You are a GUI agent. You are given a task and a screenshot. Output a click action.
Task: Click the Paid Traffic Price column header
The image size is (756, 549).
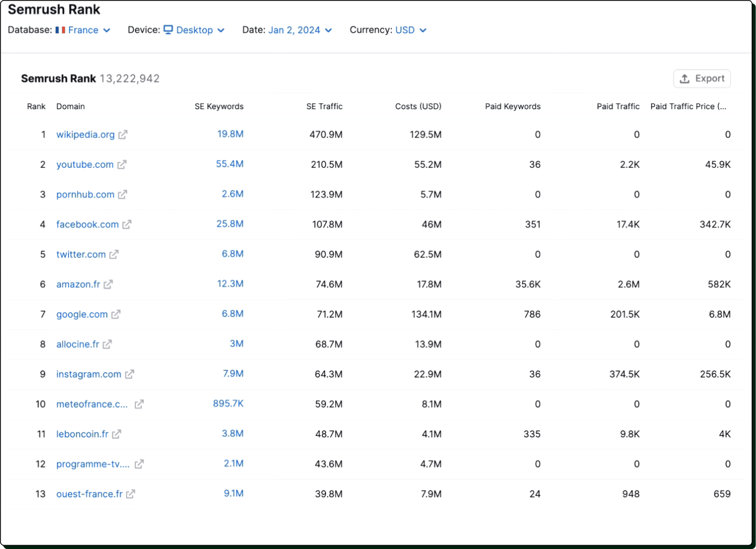(x=689, y=106)
